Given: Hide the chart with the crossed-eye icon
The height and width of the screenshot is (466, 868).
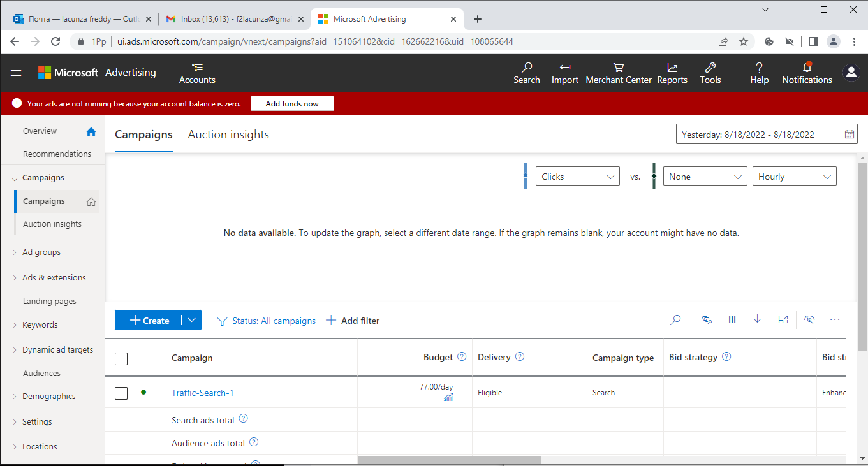Looking at the screenshot, I should [809, 320].
